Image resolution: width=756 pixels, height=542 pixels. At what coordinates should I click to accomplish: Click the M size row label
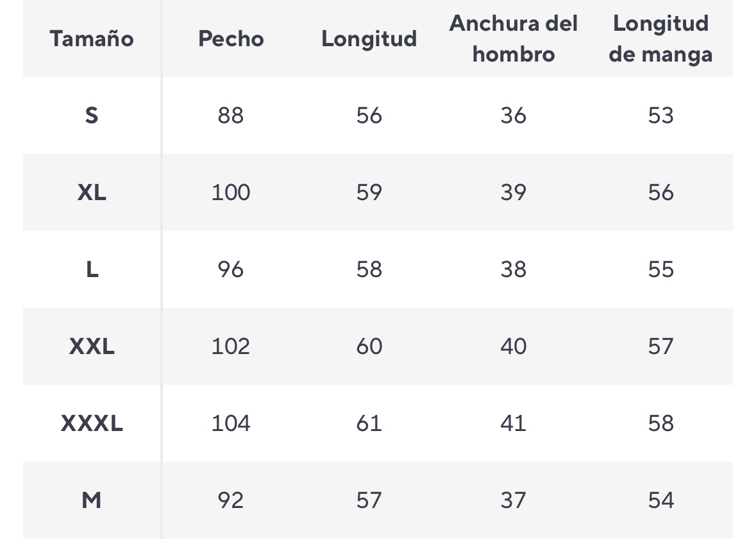[92, 500]
